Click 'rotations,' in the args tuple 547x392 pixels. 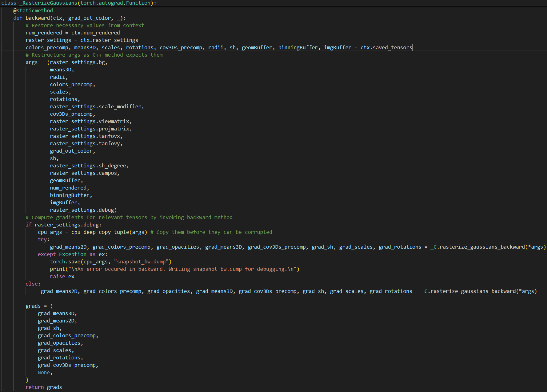point(65,99)
